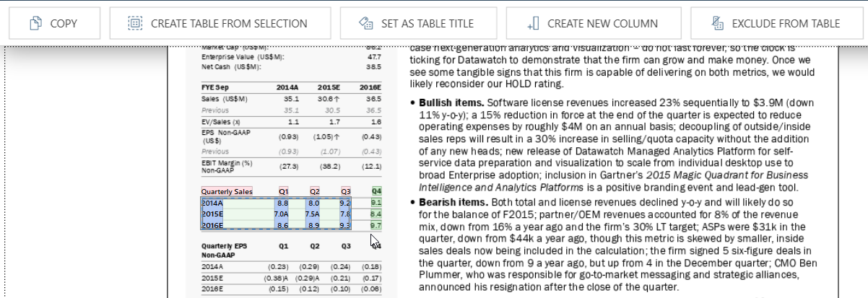Click the Set As Table Title tag icon

[365, 24]
